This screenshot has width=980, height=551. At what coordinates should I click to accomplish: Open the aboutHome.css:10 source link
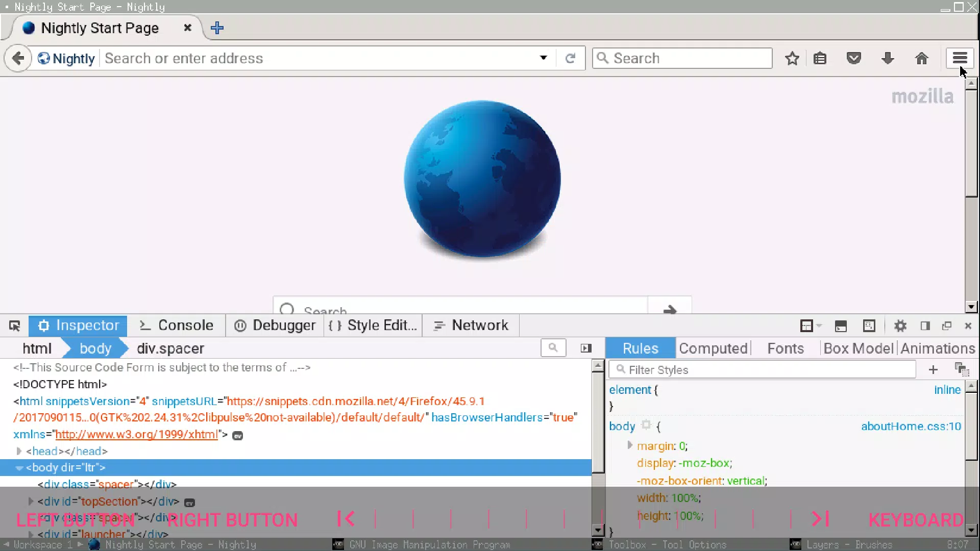(911, 426)
